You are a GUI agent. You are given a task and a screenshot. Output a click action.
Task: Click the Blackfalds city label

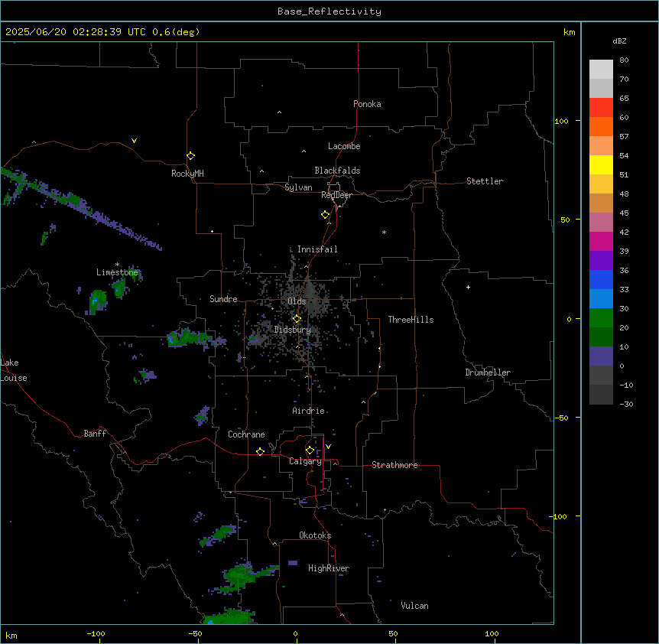(x=337, y=171)
